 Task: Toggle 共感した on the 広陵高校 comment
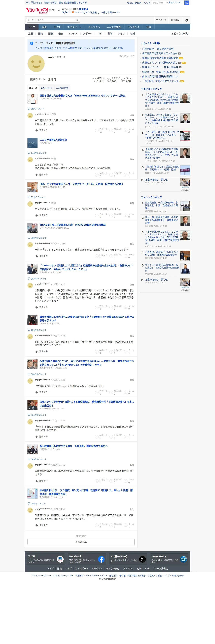pos(101,307)
